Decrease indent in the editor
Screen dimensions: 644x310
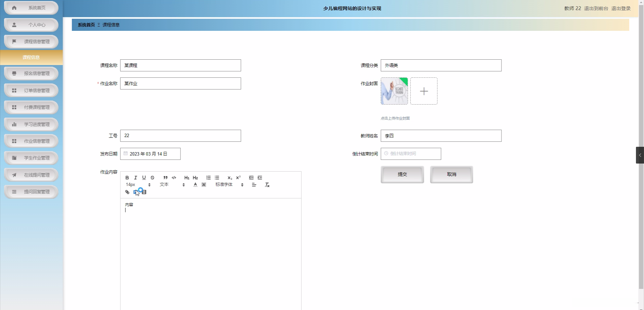251,178
